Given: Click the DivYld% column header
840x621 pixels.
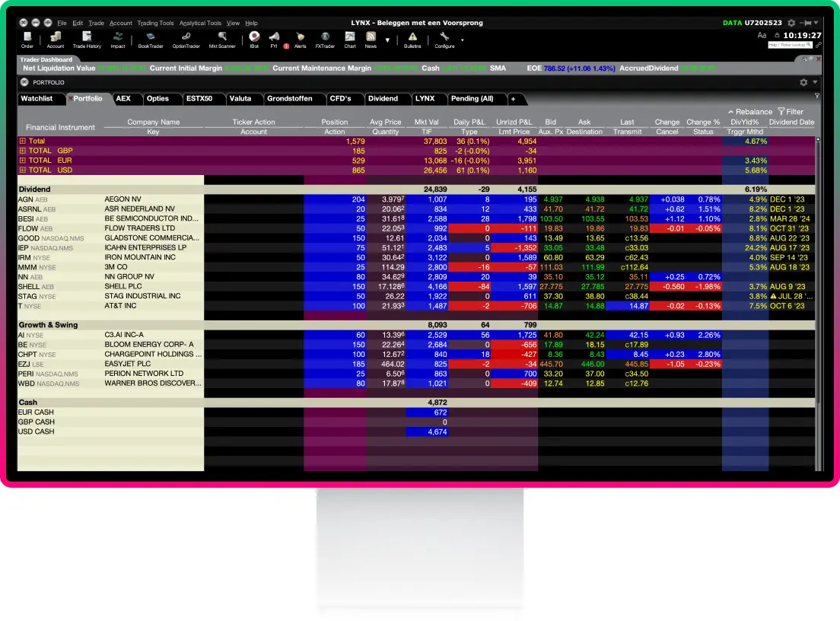Looking at the screenshot, I should [745, 123].
